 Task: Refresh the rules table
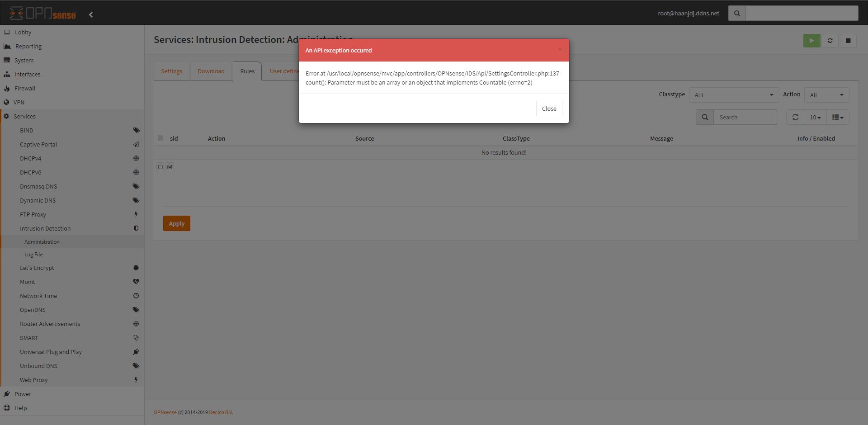tap(795, 117)
